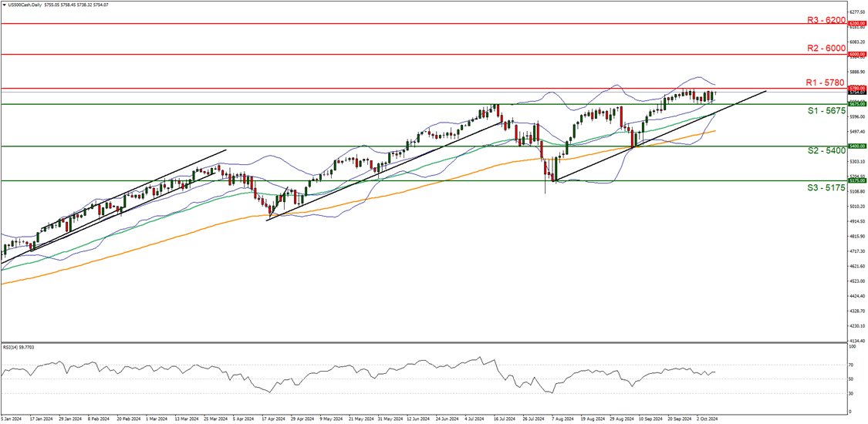Click the US500Cash,Daily chart title
Screen dimensions: 868x424
(x=27, y=5)
